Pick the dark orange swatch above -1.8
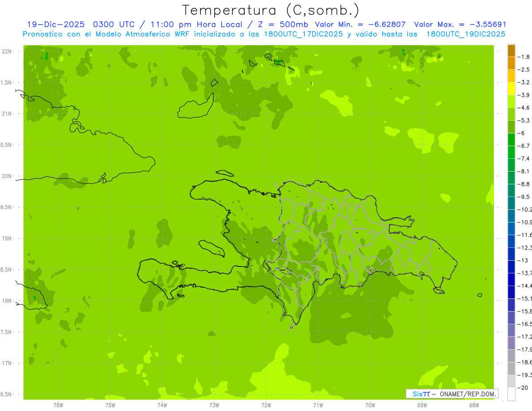Viewport: 532px width, 411px height. tap(511, 51)
